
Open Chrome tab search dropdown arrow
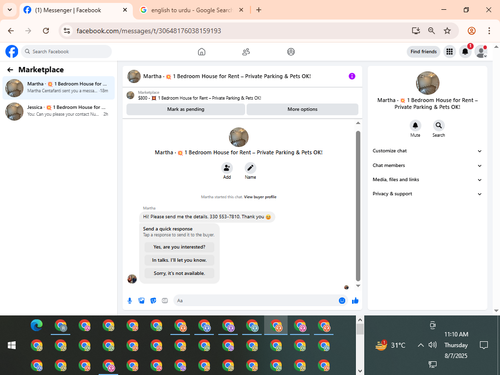tap(10, 10)
